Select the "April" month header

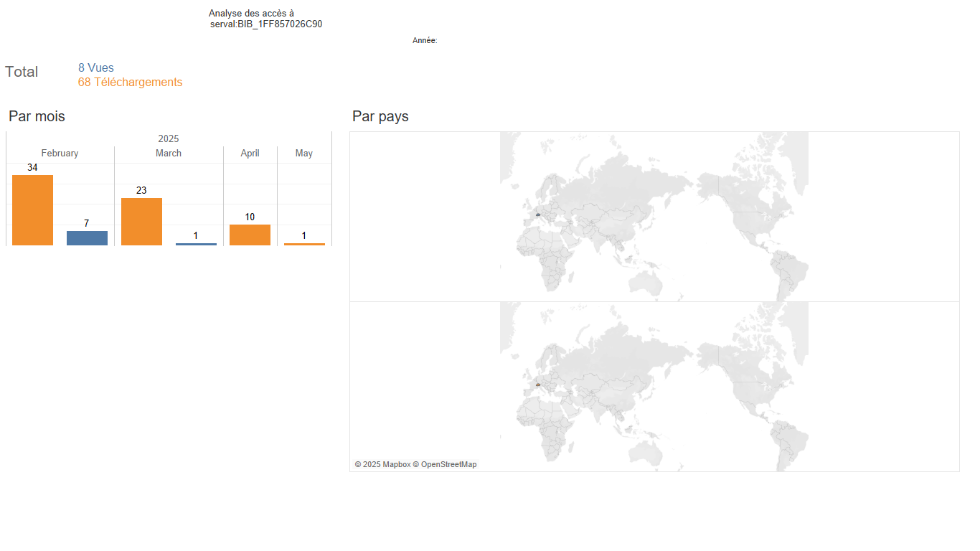pos(250,154)
